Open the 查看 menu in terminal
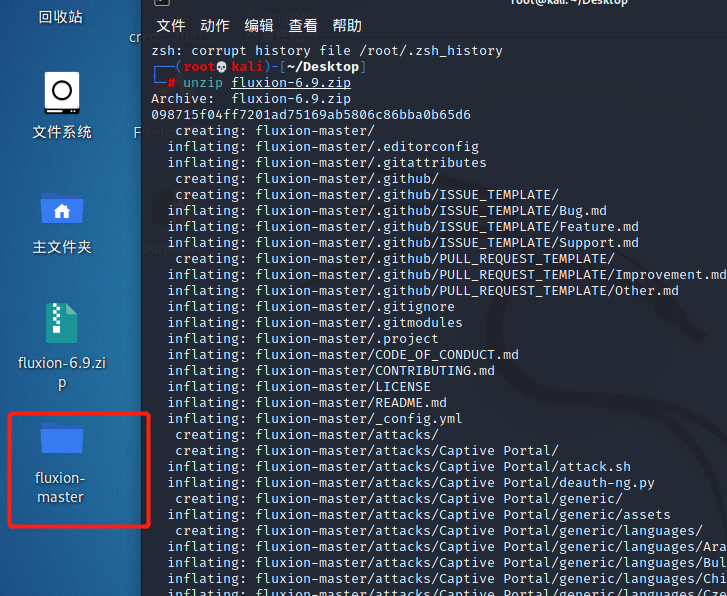The height and width of the screenshot is (596, 727). click(x=303, y=26)
